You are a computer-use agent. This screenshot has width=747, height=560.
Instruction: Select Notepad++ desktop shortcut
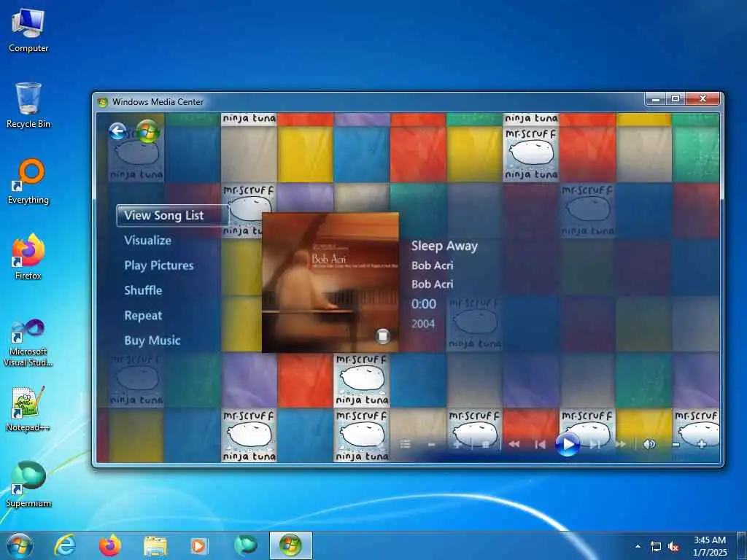coord(28,408)
